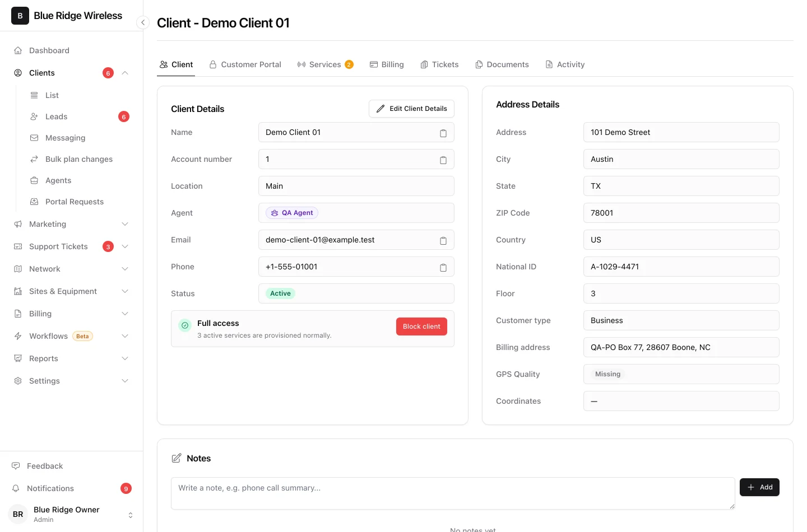This screenshot has width=807, height=532.
Task: Expand the Settings menu section
Action: pos(125,381)
